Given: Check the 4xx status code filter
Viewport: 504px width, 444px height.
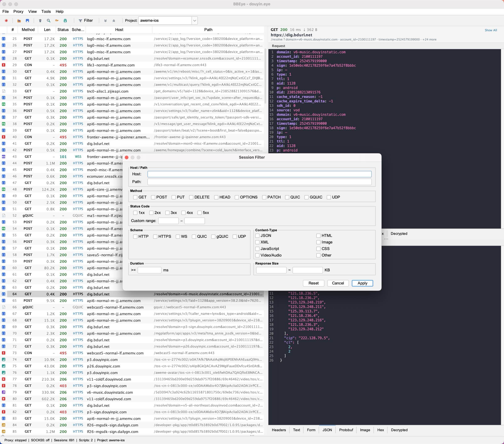Looking at the screenshot, I should click(x=183, y=213).
